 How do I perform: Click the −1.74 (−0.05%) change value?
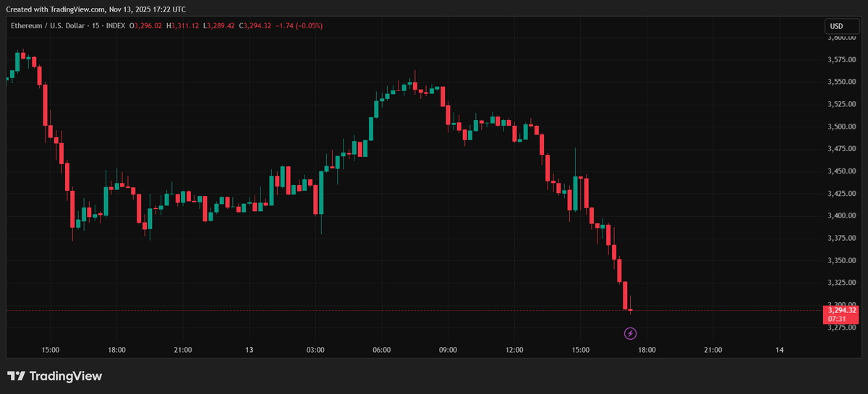(x=299, y=26)
